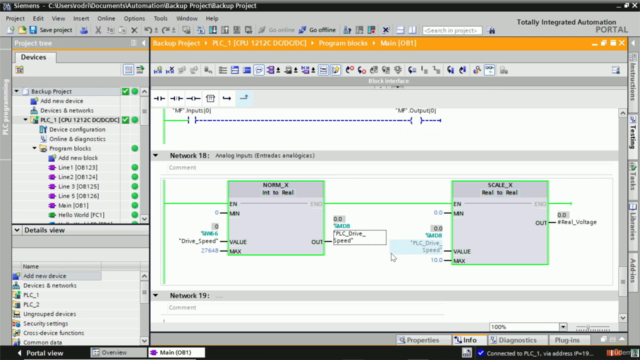Split editor space horizontally
The image size is (640, 360).
400,30
